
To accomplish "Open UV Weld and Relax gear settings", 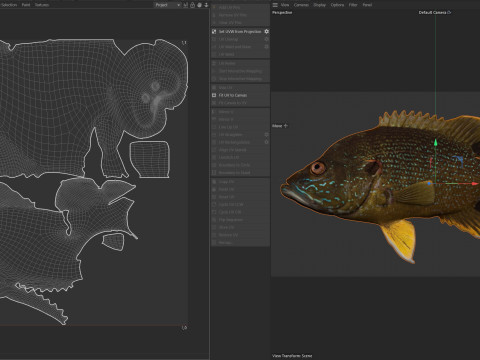I will click(x=266, y=47).
